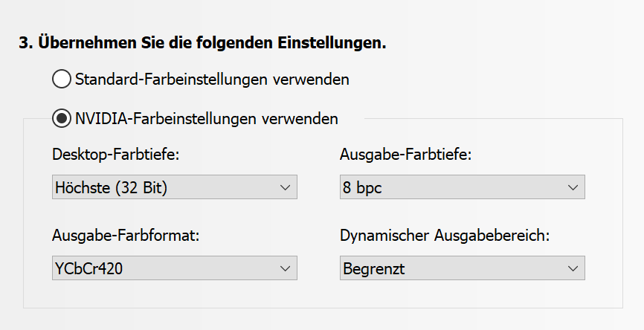Screen dimensions: 644x330
Task: Click the YCbCr420 text in the format field
Action: point(88,268)
